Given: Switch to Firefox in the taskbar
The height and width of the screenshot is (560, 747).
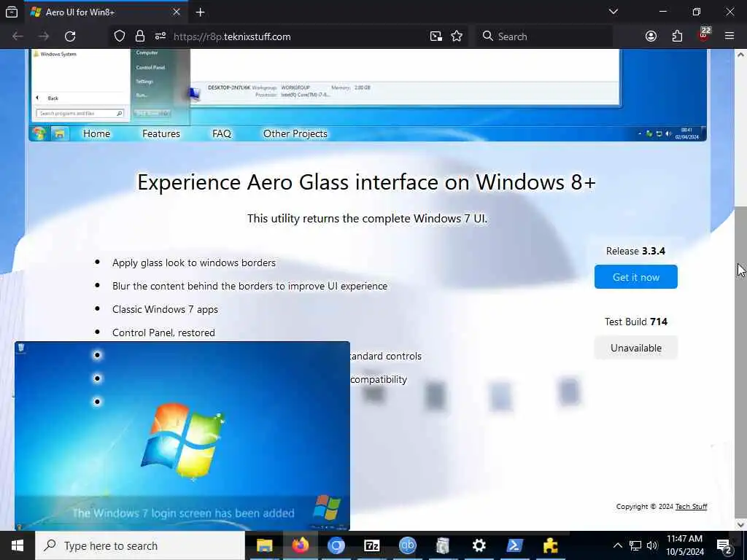Looking at the screenshot, I should pos(300,545).
